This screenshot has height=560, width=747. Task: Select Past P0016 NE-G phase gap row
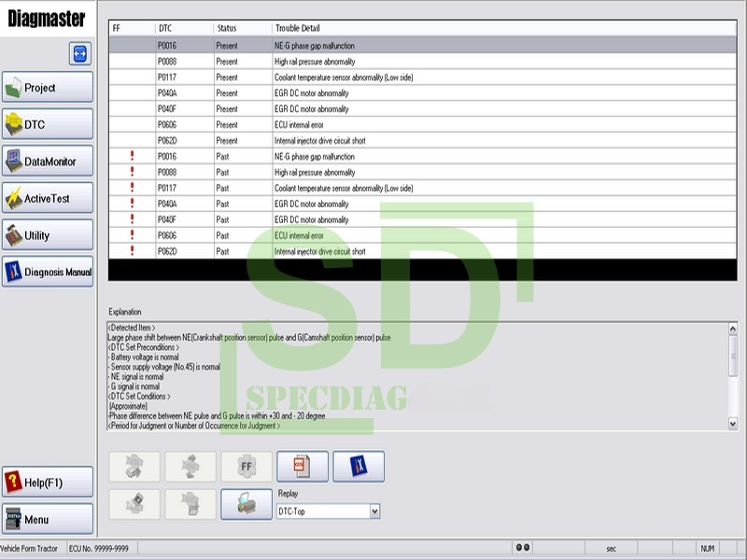pos(423,156)
